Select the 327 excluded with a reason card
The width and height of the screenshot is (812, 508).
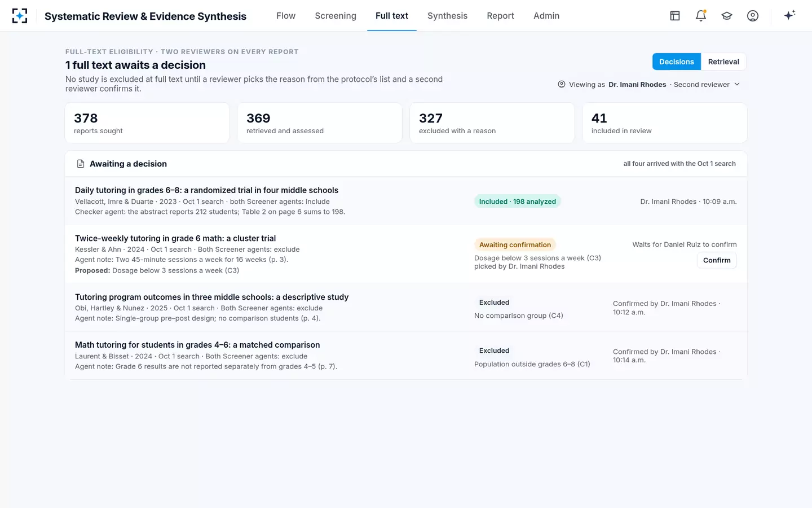click(x=492, y=122)
